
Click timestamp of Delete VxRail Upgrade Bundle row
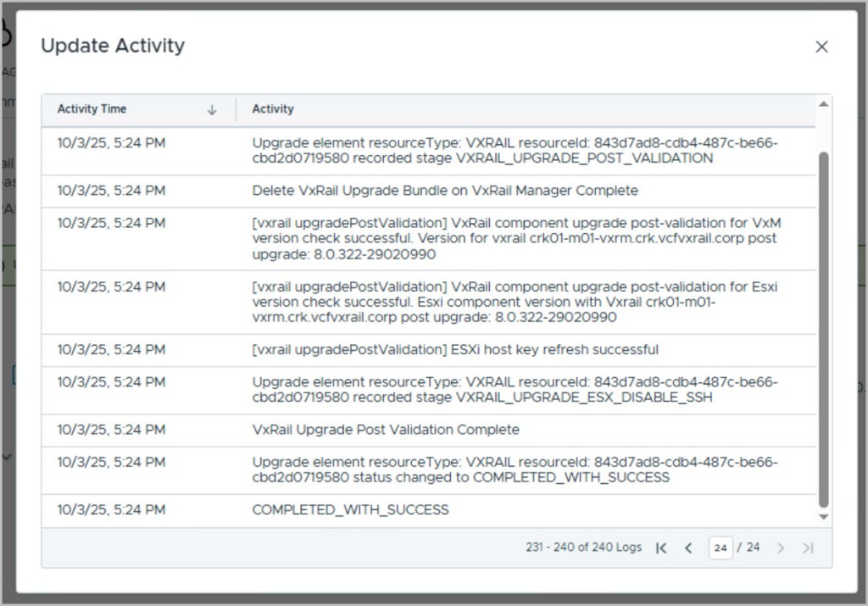(111, 191)
